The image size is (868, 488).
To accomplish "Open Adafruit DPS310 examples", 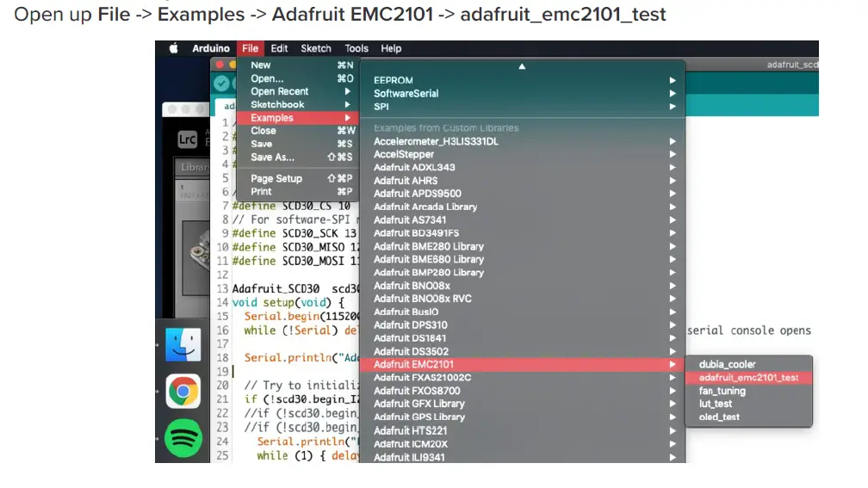I will 523,324.
